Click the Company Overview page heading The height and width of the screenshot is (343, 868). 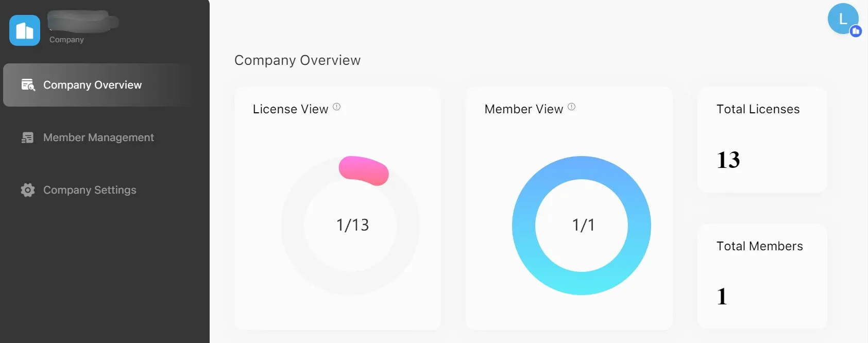[297, 60]
